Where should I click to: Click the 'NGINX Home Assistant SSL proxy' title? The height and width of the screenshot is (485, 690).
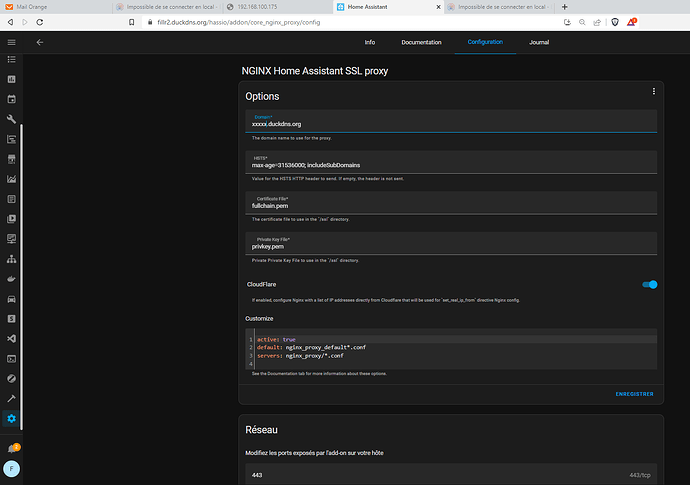(315, 71)
